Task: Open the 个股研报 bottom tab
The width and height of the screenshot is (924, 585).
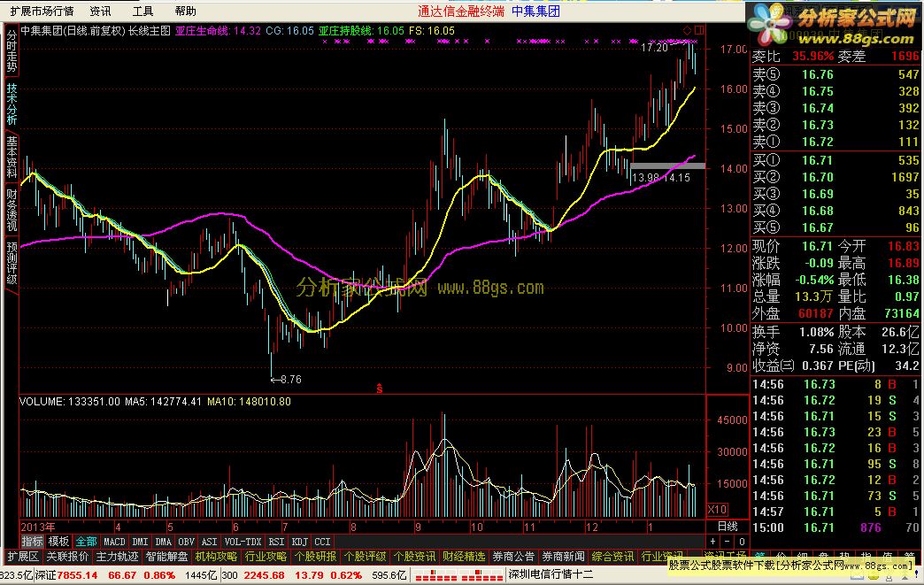Action: point(315,556)
